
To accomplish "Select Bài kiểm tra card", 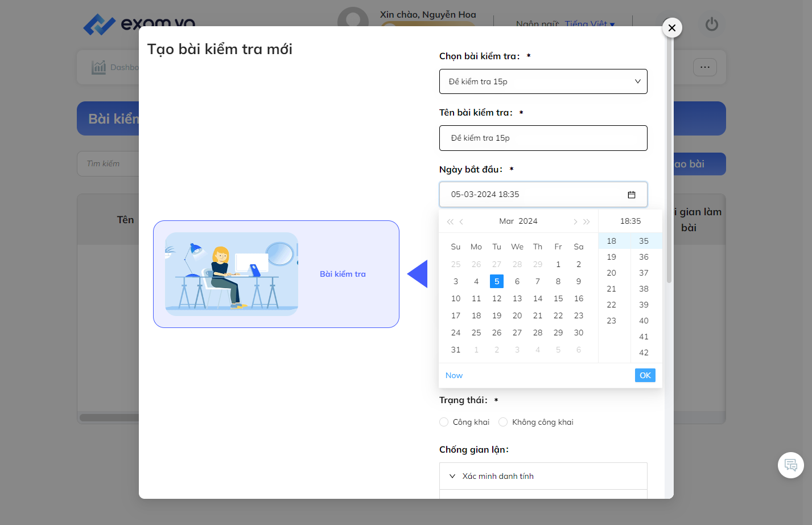I will (276, 274).
